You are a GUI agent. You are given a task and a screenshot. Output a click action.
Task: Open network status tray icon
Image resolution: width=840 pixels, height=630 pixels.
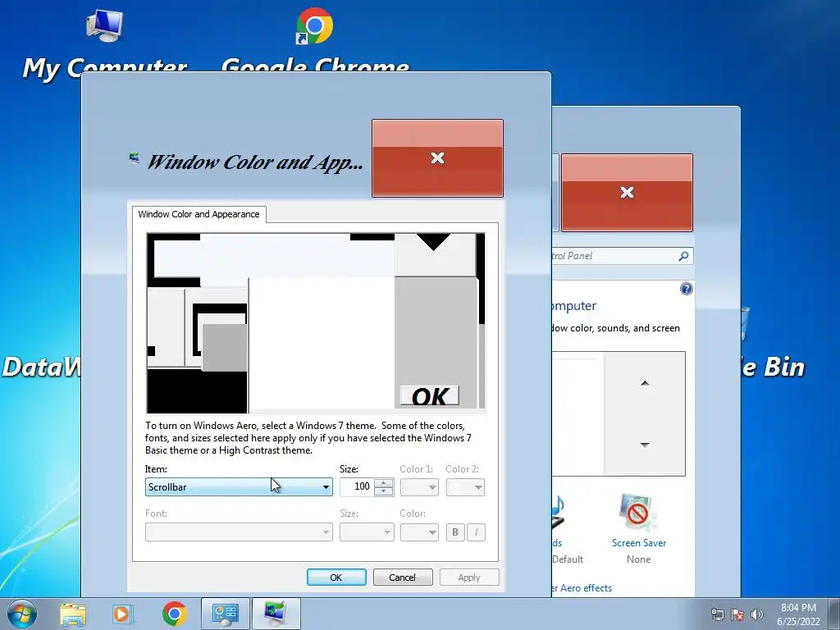point(717,614)
